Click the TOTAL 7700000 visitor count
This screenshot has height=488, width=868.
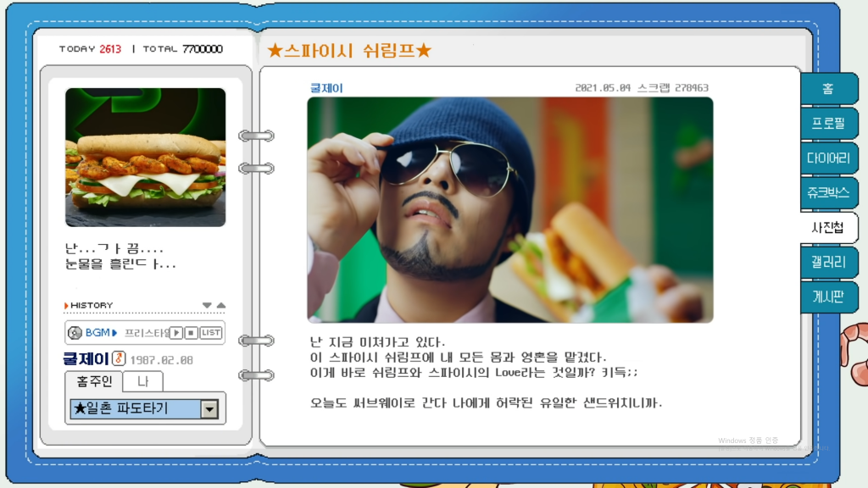coord(183,48)
